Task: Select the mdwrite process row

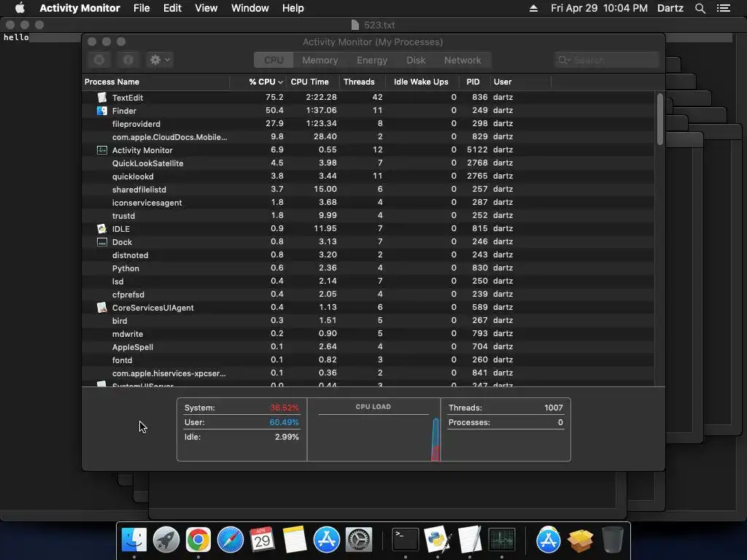Action: click(368, 334)
